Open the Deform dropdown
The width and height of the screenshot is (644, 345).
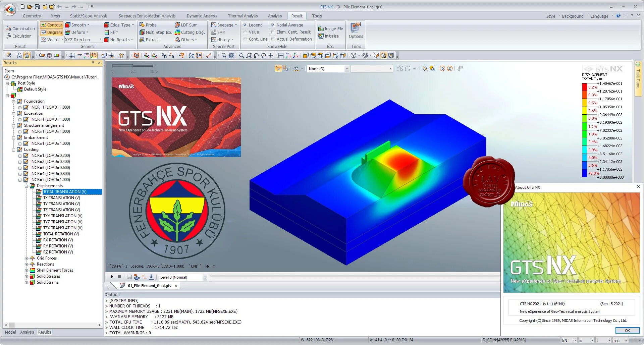[x=77, y=32]
